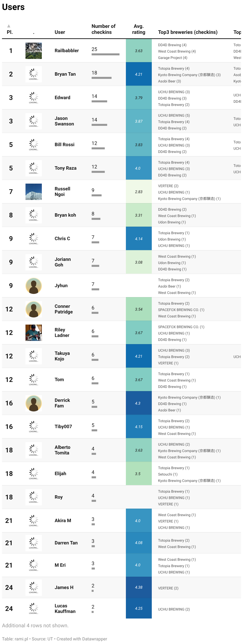Open the Datawrapper link in footer
243x644 pixels.
pos(94,639)
